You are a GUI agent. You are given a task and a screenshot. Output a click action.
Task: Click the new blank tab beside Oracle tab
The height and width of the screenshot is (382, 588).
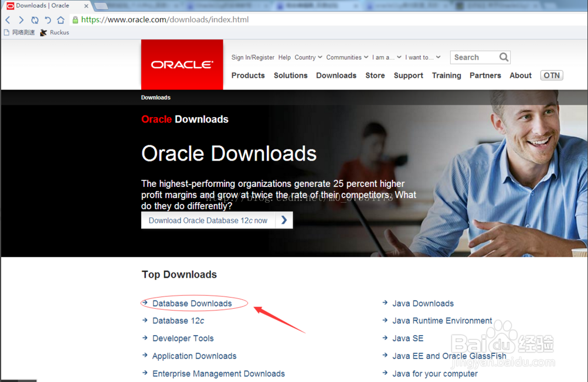(x=100, y=6)
